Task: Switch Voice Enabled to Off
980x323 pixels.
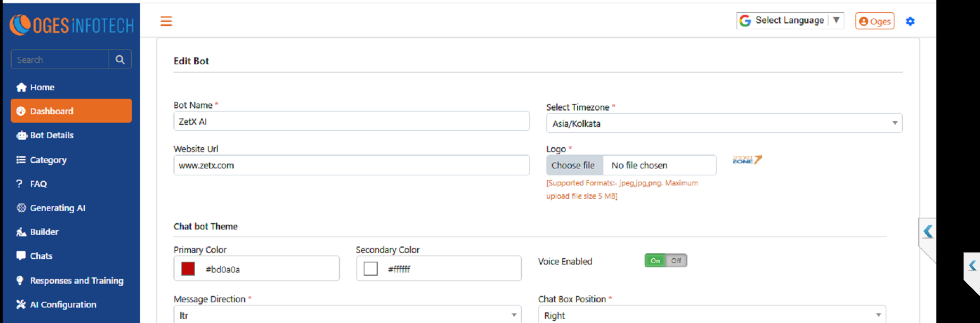Action: click(x=676, y=261)
